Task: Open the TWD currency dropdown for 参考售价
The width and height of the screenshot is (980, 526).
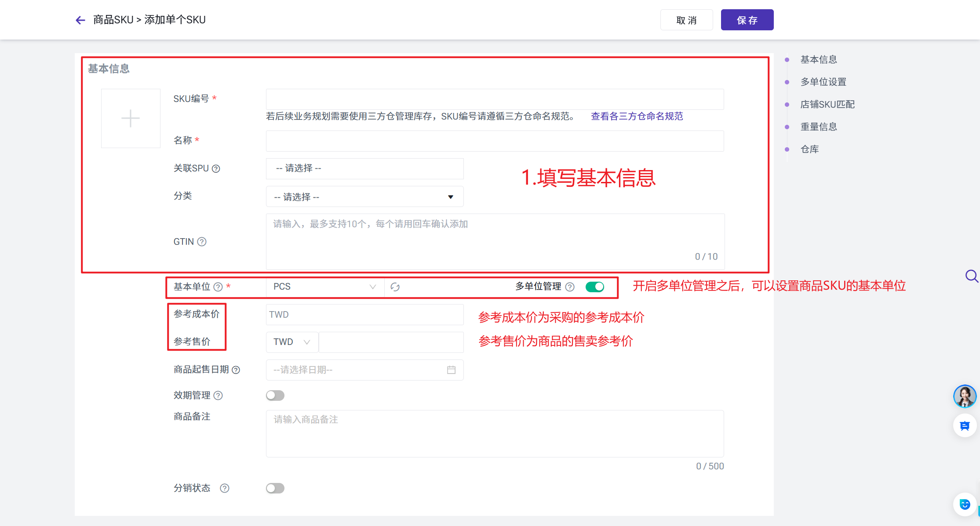Action: [x=292, y=342]
